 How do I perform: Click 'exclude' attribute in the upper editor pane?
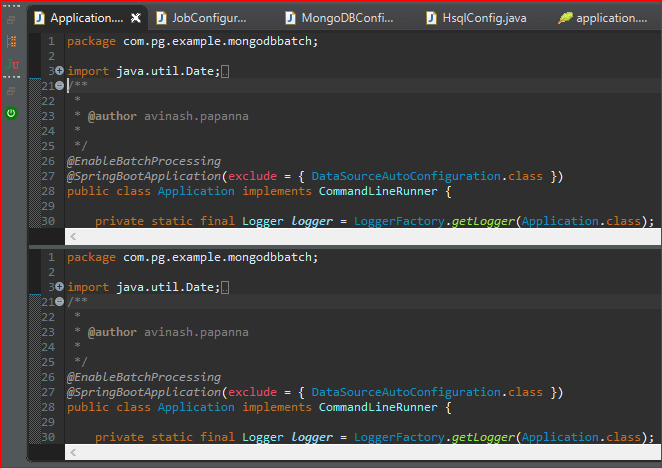(252, 176)
